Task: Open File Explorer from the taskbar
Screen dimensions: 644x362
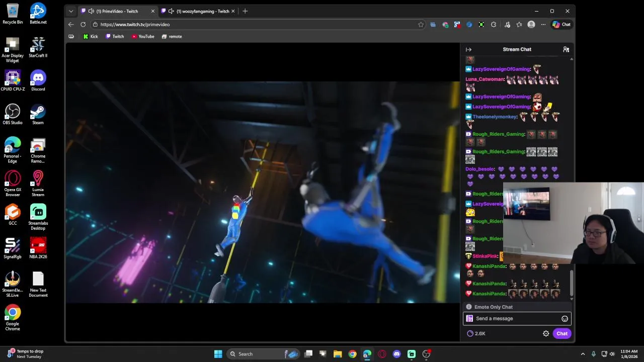Action: click(338, 354)
